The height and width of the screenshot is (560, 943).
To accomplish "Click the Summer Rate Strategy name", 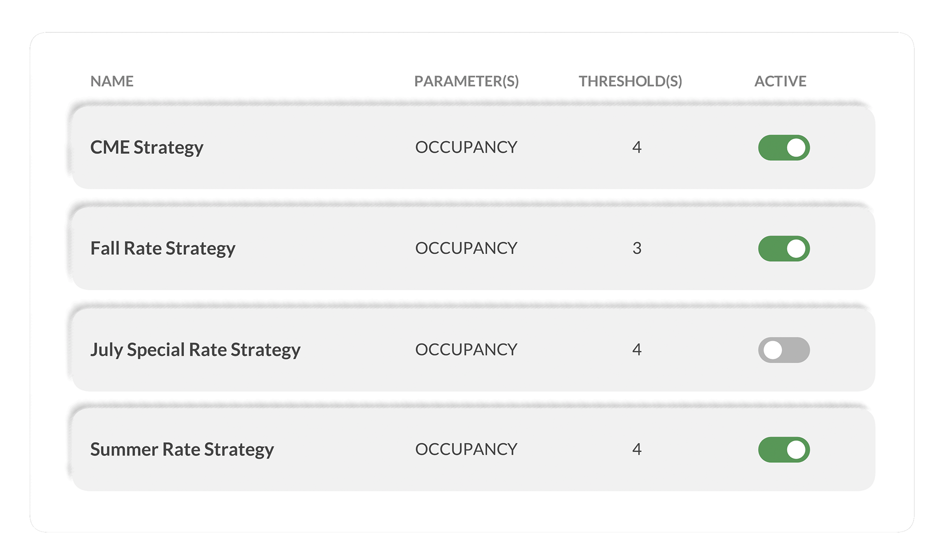I will click(182, 449).
